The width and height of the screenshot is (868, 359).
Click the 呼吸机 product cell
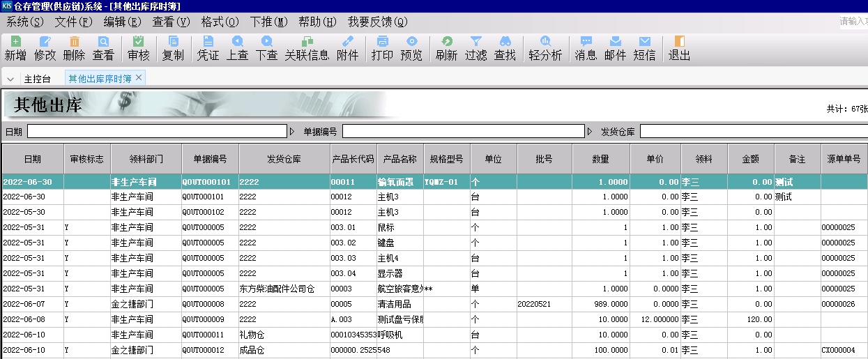(400, 335)
